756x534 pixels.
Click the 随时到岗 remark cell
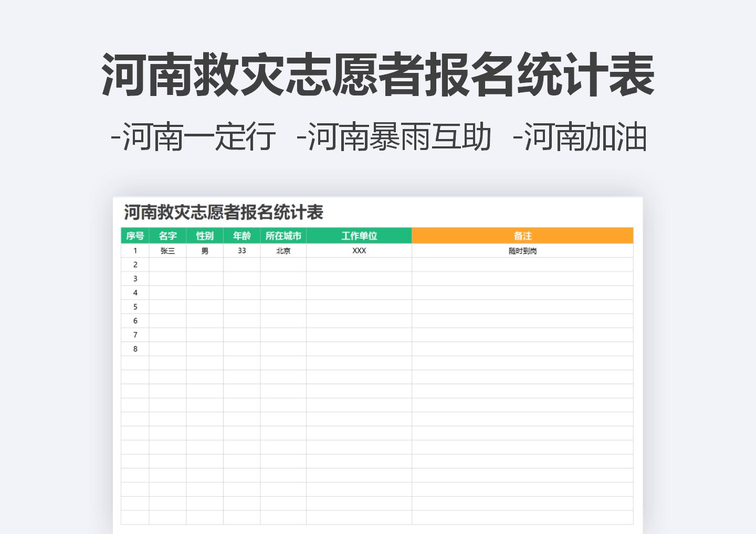coord(522,251)
